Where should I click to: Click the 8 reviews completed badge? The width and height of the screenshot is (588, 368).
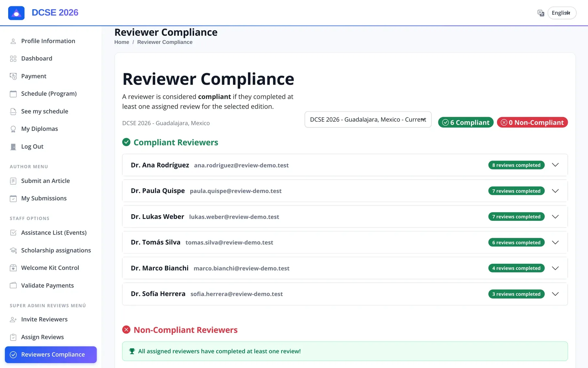point(516,165)
